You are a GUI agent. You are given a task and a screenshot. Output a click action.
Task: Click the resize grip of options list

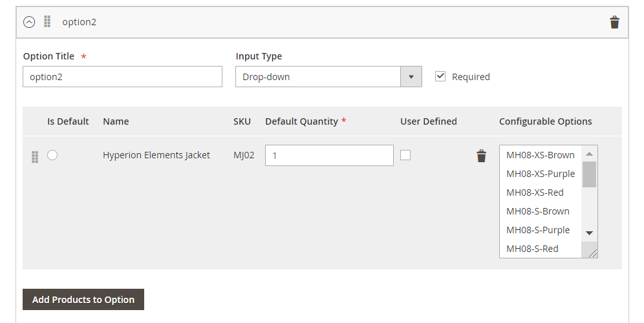[x=592, y=253]
